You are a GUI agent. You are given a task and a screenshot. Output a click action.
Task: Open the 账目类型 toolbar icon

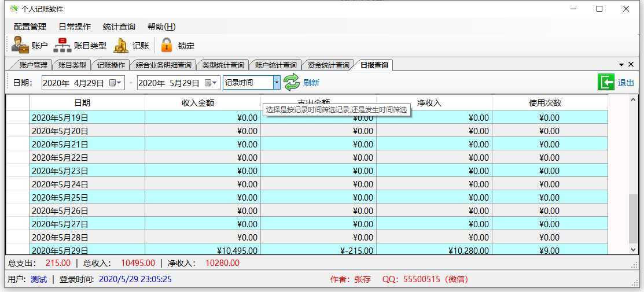pyautogui.click(x=62, y=45)
